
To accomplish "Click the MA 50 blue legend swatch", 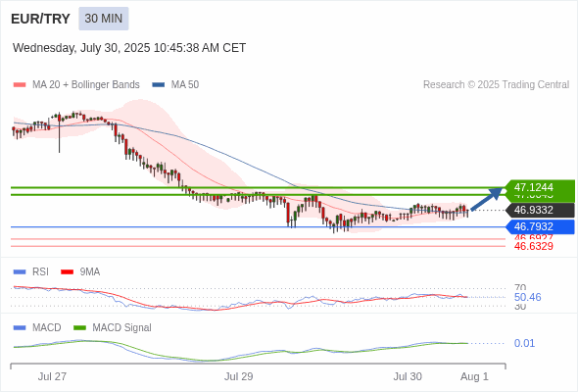I will click(x=159, y=85).
